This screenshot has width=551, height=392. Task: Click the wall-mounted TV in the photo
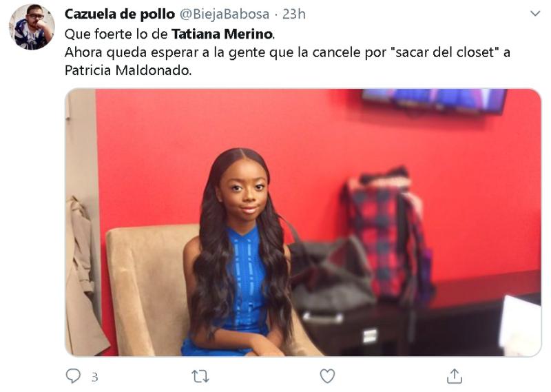(435, 101)
